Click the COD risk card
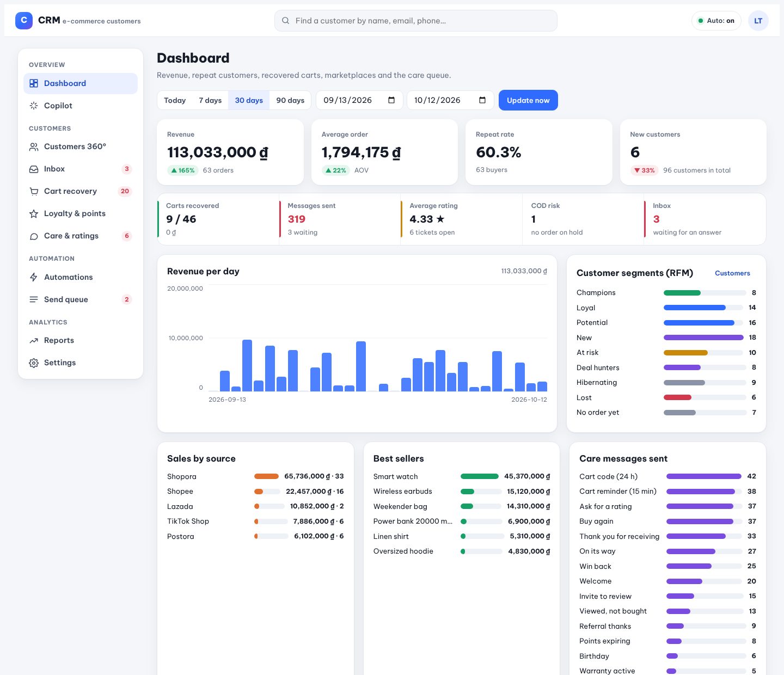Image resolution: width=784 pixels, height=675 pixels. point(583,219)
